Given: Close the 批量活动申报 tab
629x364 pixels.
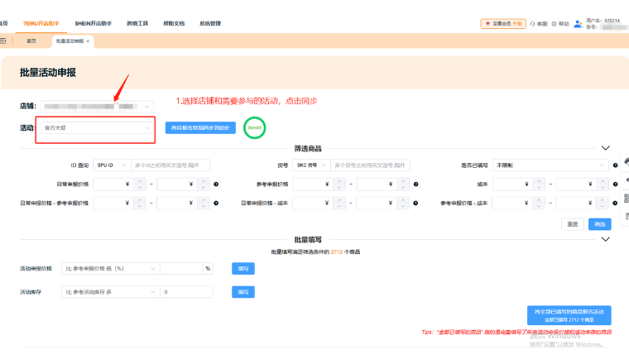Looking at the screenshot, I should [x=88, y=41].
